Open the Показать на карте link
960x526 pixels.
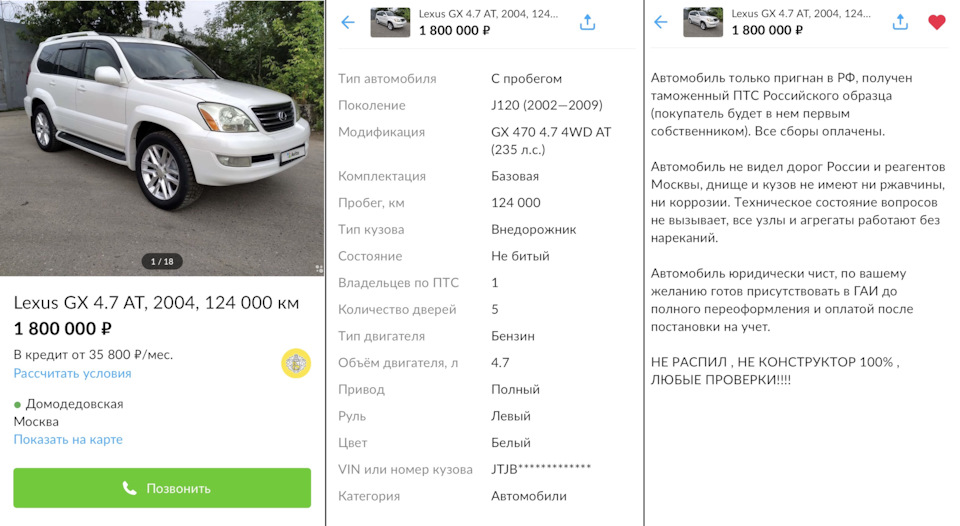pyautogui.click(x=68, y=440)
